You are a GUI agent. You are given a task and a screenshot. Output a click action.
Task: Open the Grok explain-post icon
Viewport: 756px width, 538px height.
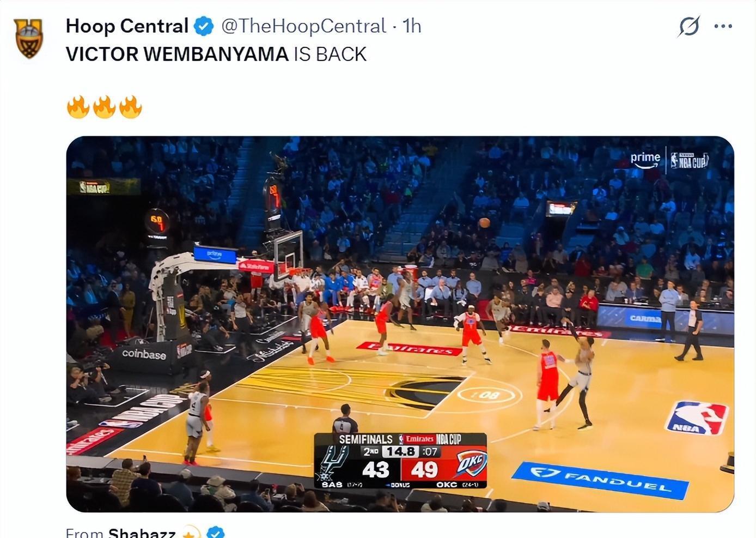[x=689, y=26]
